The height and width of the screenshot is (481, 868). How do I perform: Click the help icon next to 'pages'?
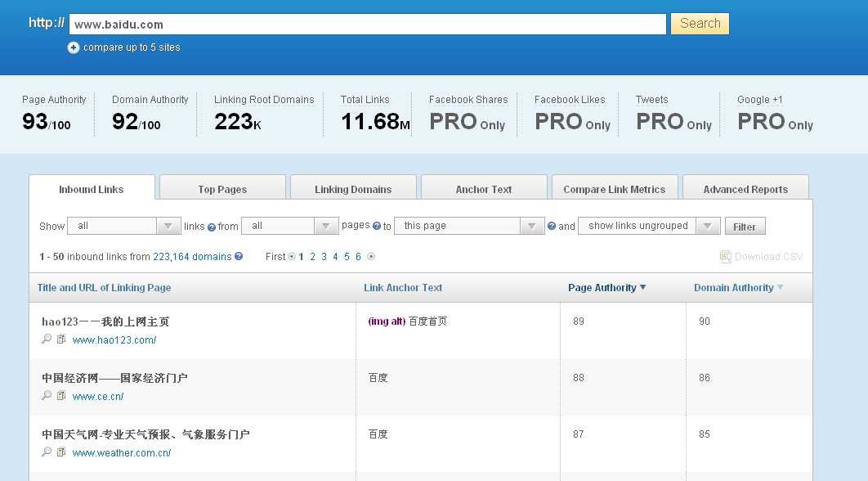[x=378, y=226]
